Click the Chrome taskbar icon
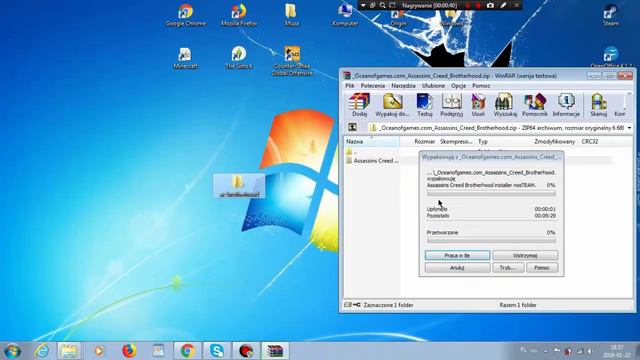Image resolution: width=640 pixels, height=360 pixels. click(x=187, y=351)
